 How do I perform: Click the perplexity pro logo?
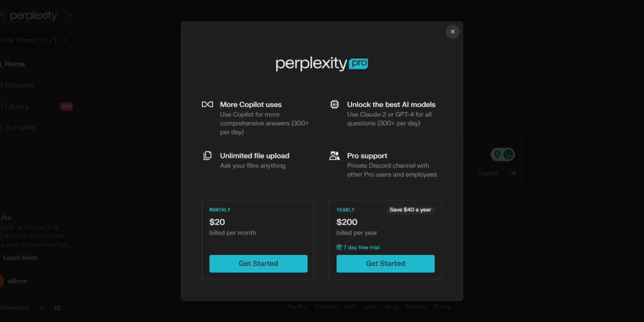(x=322, y=64)
